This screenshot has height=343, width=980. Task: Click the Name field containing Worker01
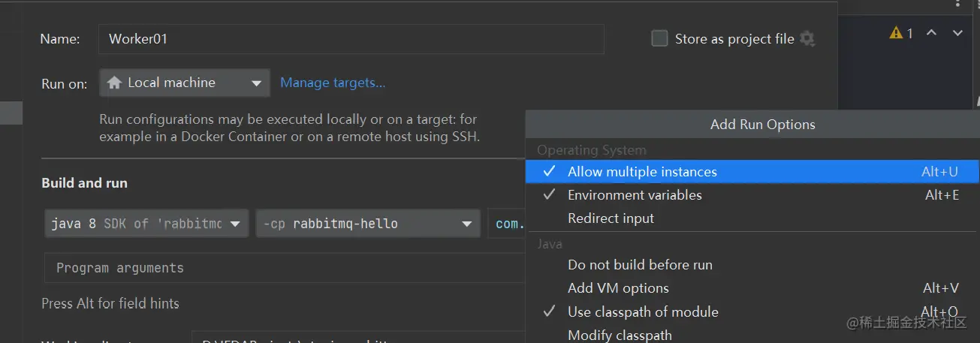click(351, 39)
